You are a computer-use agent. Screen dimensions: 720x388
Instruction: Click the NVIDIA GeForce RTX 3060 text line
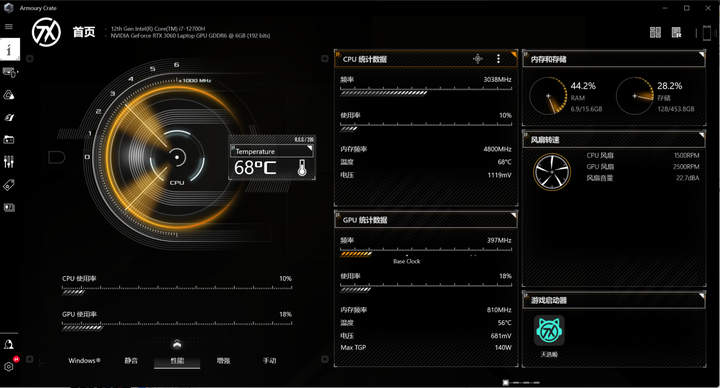[x=190, y=35]
